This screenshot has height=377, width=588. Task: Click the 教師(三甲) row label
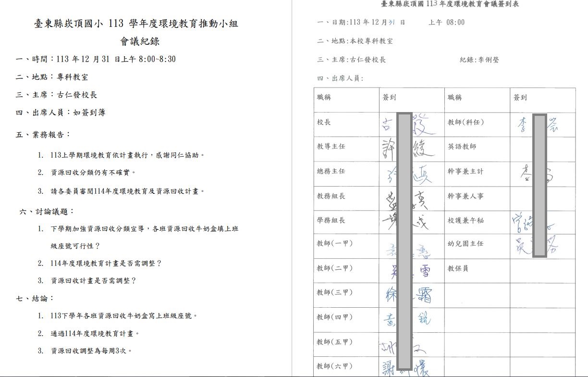point(334,292)
